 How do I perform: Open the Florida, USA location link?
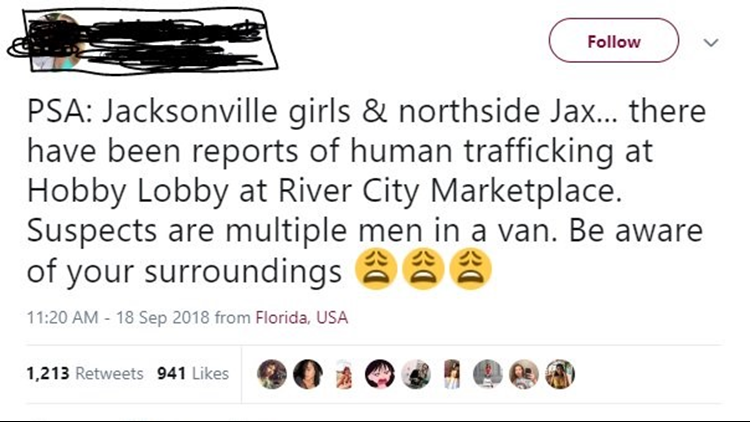click(x=302, y=317)
